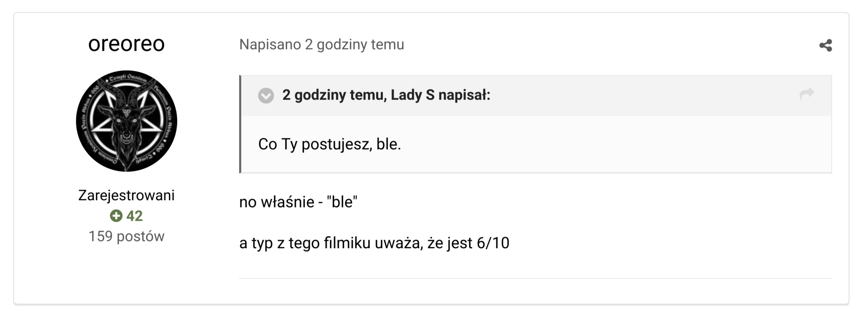Open the oreoreo user profile
This screenshot has height=311, width=868.
tap(126, 44)
